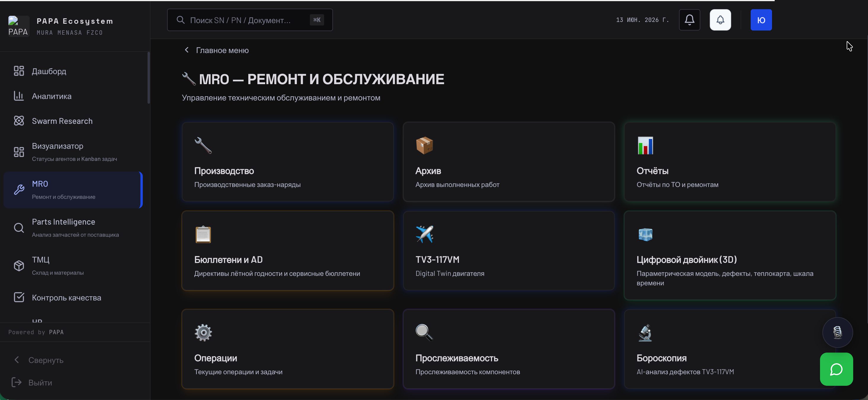Viewport: 868px width, 400px height.
Task: Click the Аналитика bar chart icon
Action: (x=19, y=96)
